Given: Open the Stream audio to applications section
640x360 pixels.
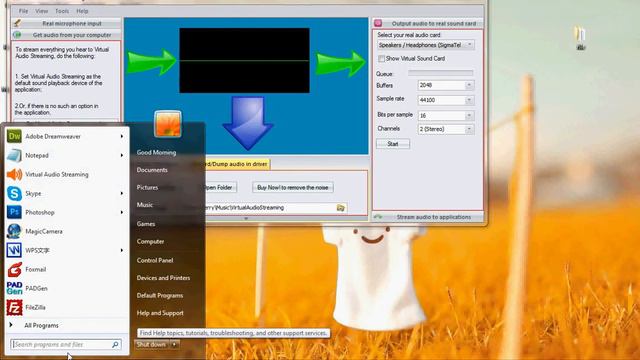Looking at the screenshot, I should tap(428, 217).
